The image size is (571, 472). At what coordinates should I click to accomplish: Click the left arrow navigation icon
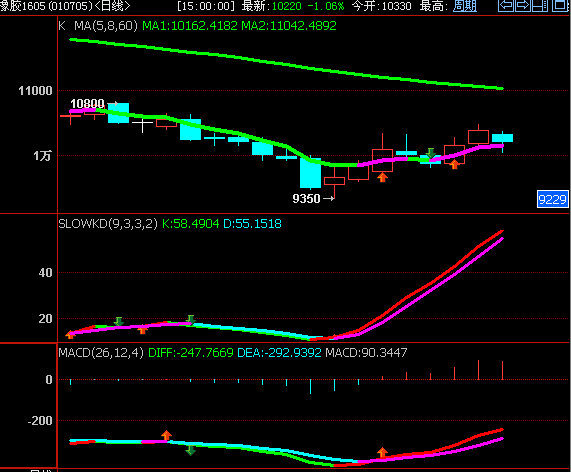click(x=505, y=6)
